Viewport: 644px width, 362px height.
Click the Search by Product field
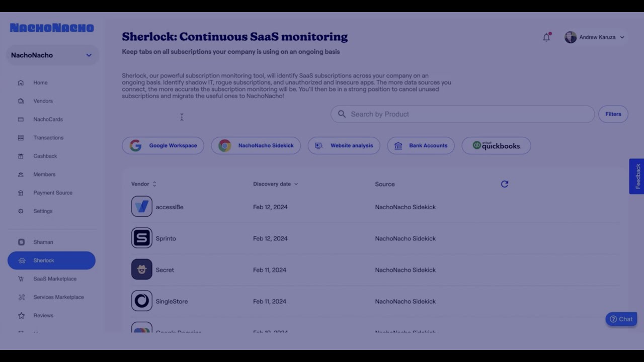pos(462,114)
